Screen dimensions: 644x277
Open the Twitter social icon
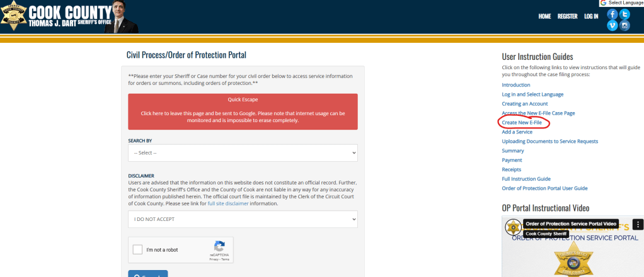tap(624, 14)
